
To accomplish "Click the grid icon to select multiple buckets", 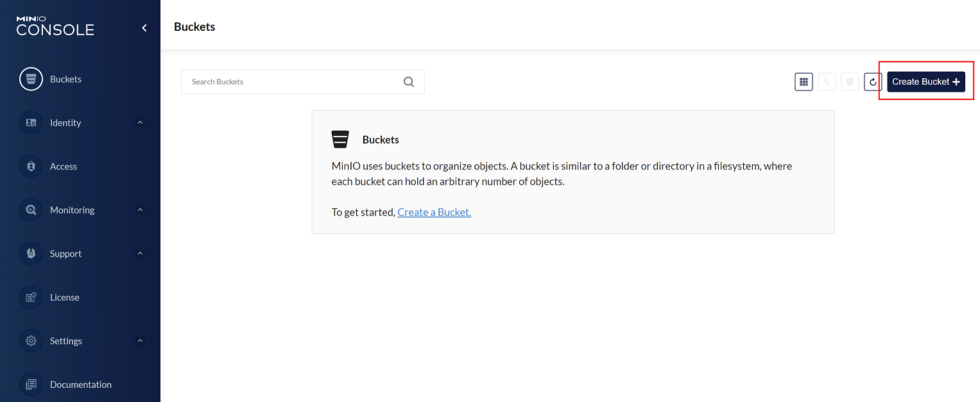I will click(x=804, y=82).
